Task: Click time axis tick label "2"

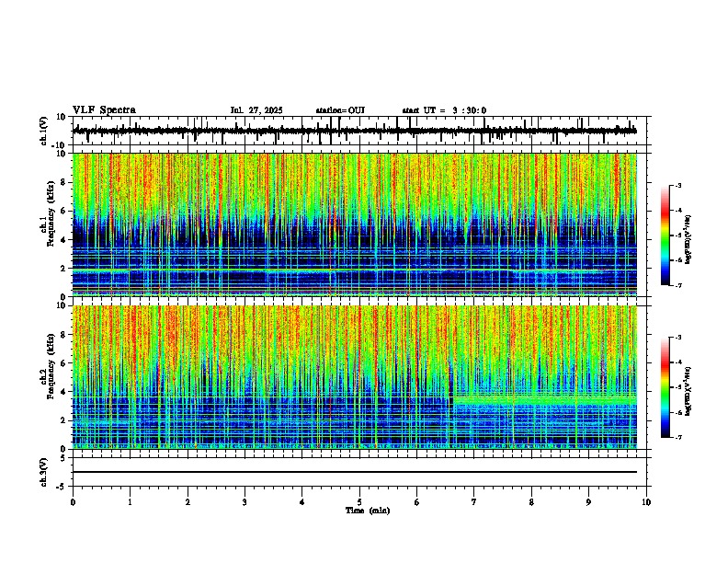Action: pyautogui.click(x=188, y=502)
